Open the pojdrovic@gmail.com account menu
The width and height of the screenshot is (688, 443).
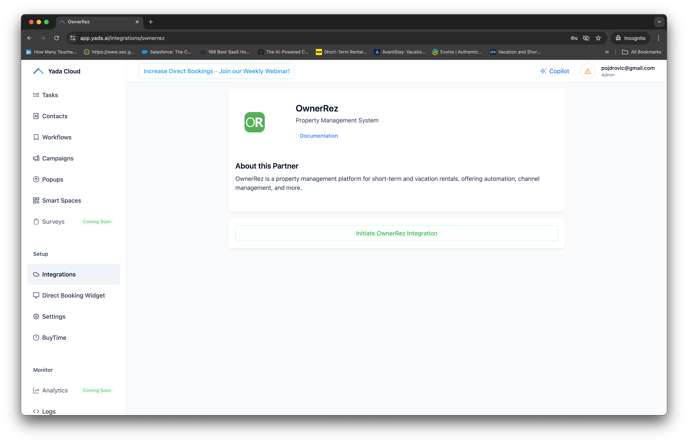click(627, 71)
